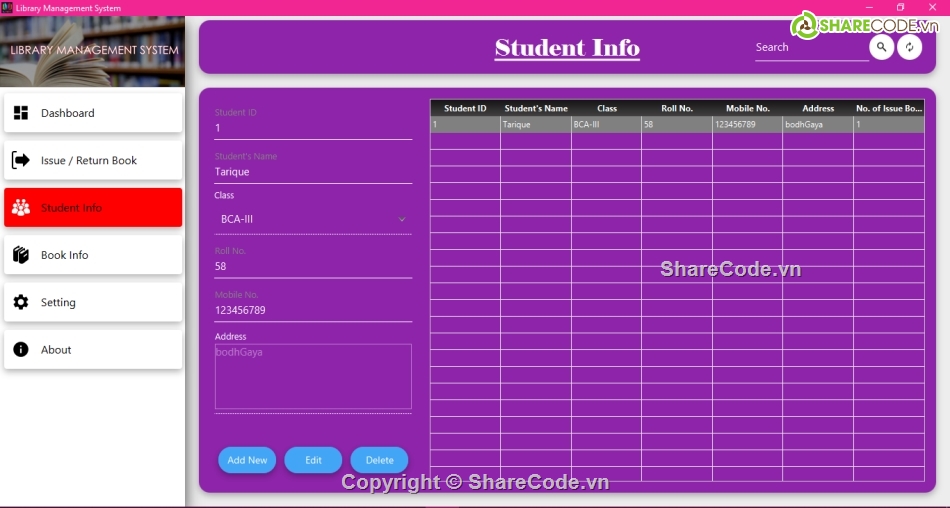Click the Mobile No. input field
Screen dimensions: 950x508
(x=312, y=310)
